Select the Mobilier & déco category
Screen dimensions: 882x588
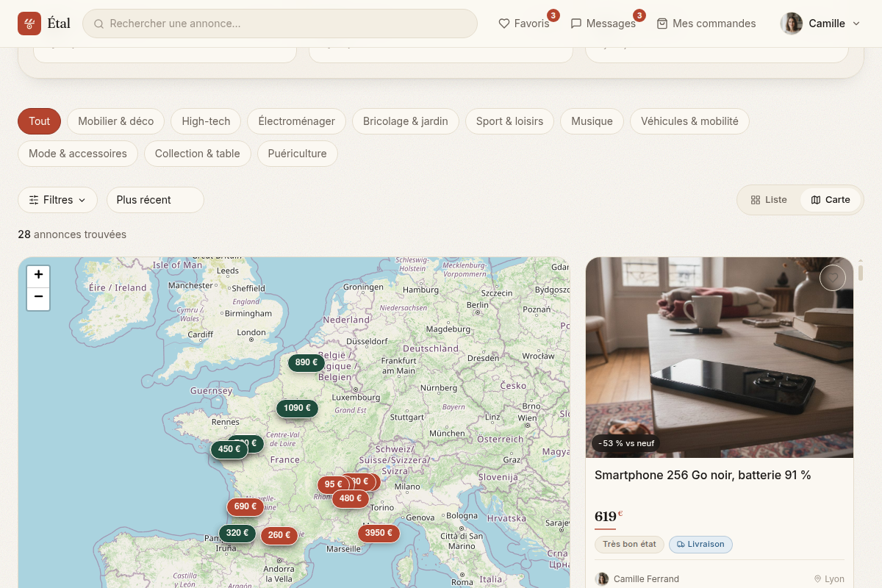tap(116, 121)
